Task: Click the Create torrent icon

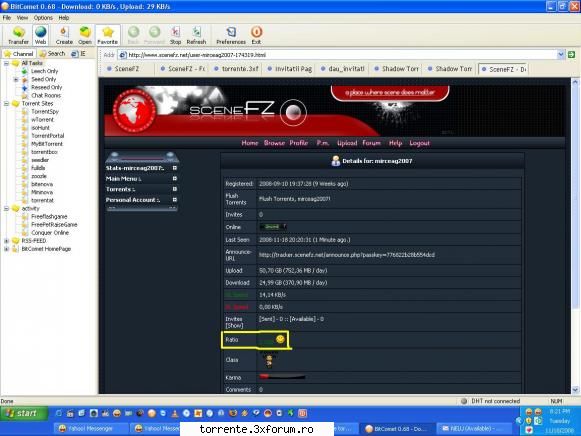Action: tap(64, 35)
